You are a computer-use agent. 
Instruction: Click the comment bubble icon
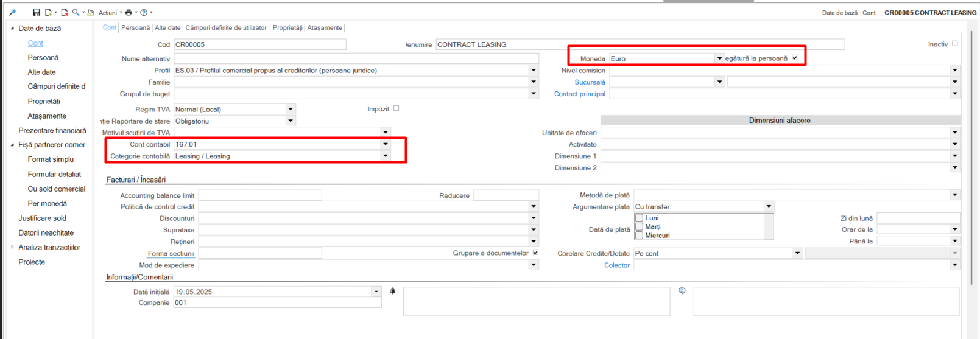tap(682, 292)
